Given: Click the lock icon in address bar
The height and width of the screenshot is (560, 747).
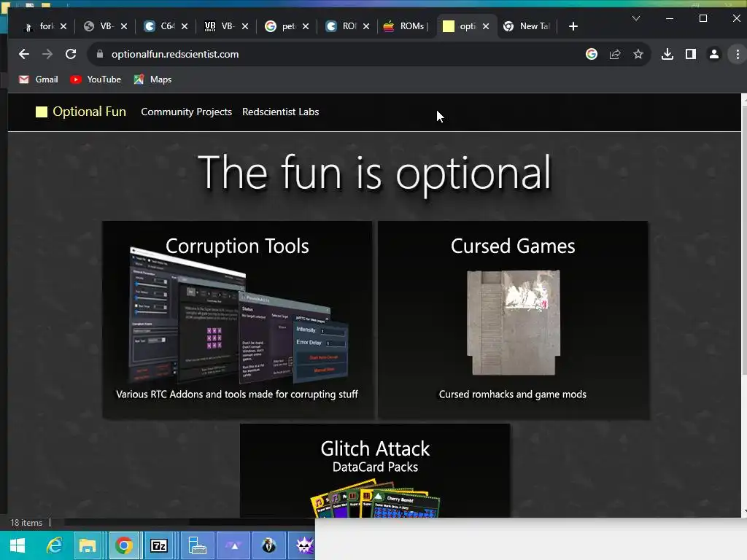Looking at the screenshot, I should coord(99,54).
